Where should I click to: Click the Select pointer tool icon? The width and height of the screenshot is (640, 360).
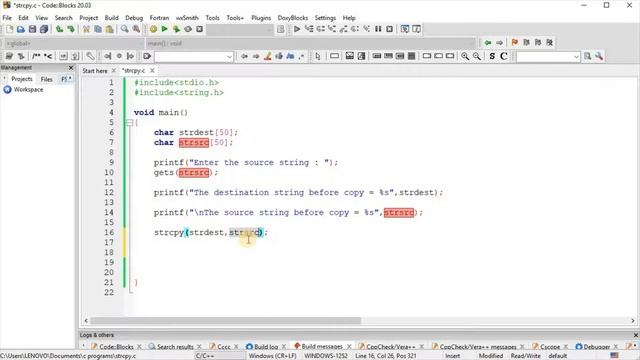pyautogui.click(x=318, y=56)
